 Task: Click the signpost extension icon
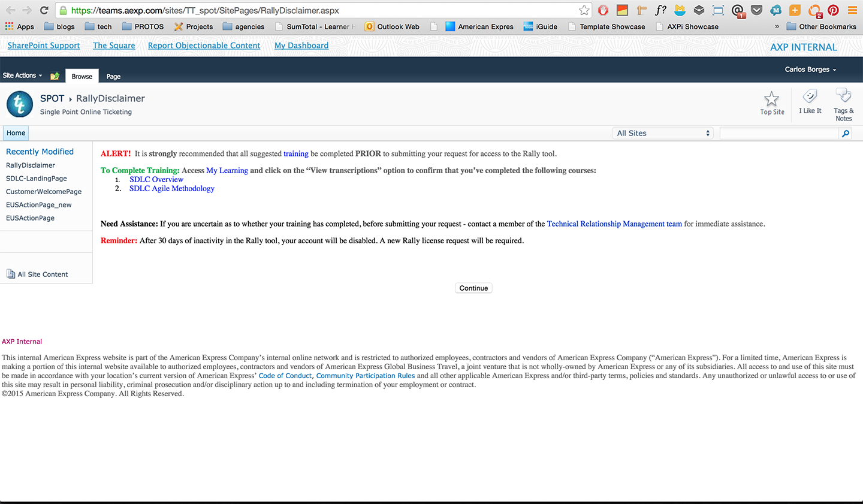642,10
